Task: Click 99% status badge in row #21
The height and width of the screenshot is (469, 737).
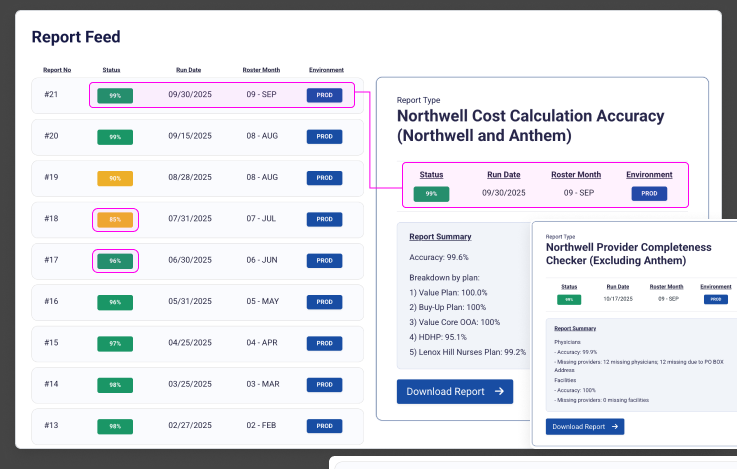Action: coord(115,95)
